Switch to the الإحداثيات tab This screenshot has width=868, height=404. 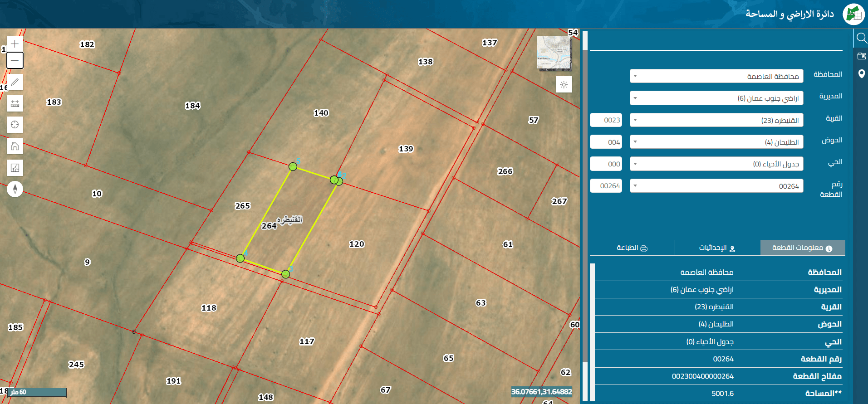tap(717, 248)
